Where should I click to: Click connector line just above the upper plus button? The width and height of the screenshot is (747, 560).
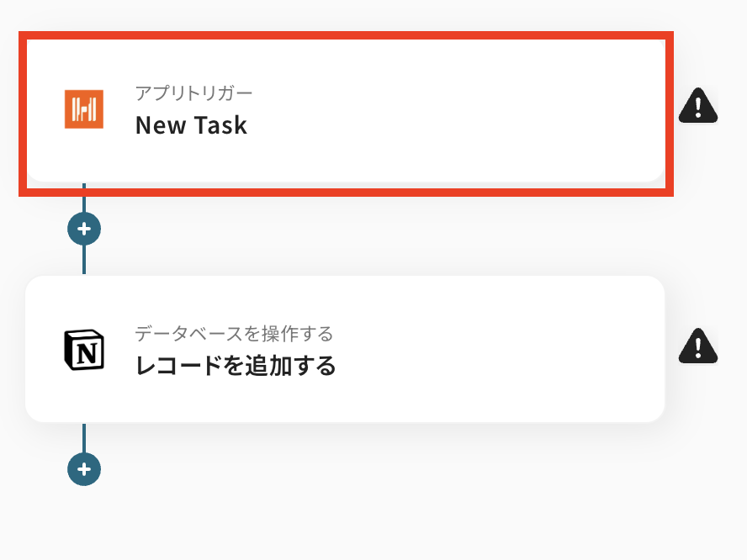[x=84, y=202]
